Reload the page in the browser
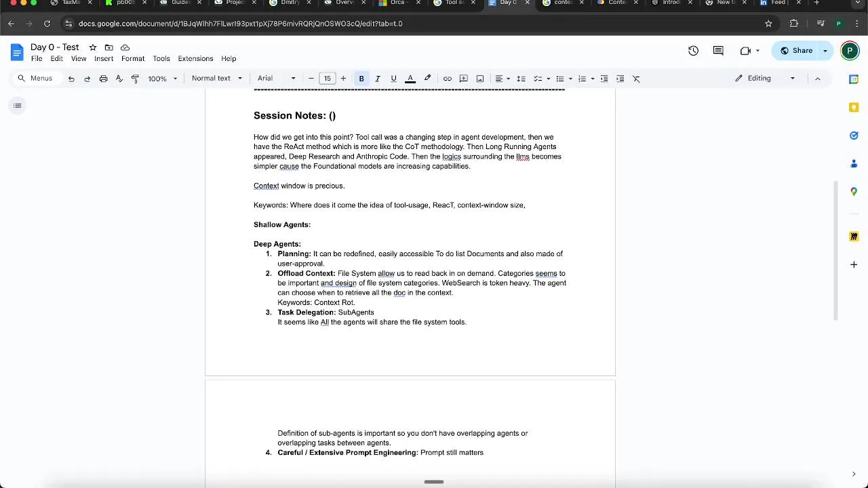The image size is (868, 488). click(x=47, y=24)
